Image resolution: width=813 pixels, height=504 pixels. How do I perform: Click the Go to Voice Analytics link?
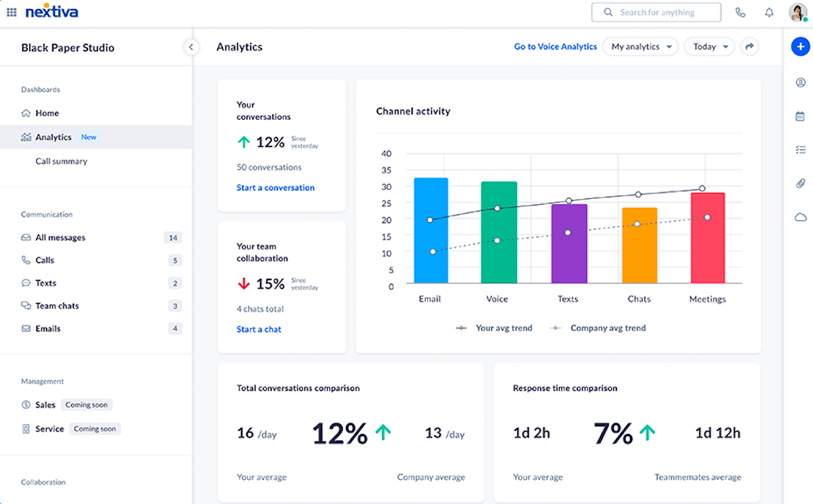555,46
